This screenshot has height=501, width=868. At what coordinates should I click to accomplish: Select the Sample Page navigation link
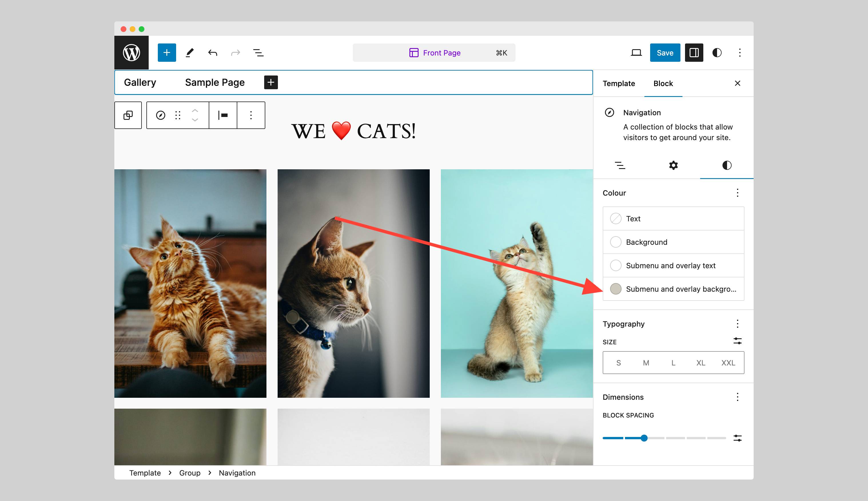[215, 82]
